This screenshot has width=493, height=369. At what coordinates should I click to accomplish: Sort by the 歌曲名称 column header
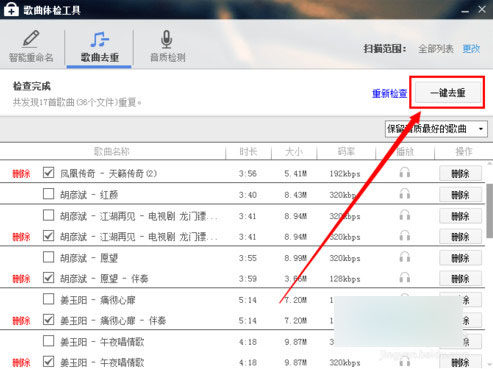tap(112, 152)
